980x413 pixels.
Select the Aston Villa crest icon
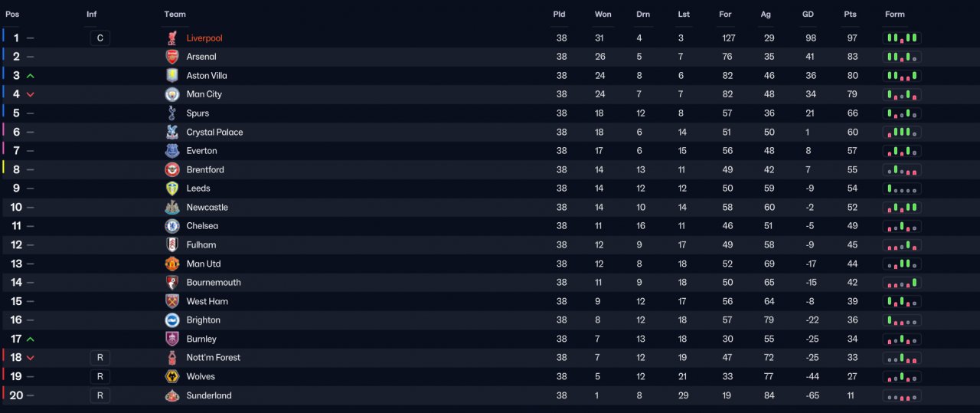pos(172,76)
